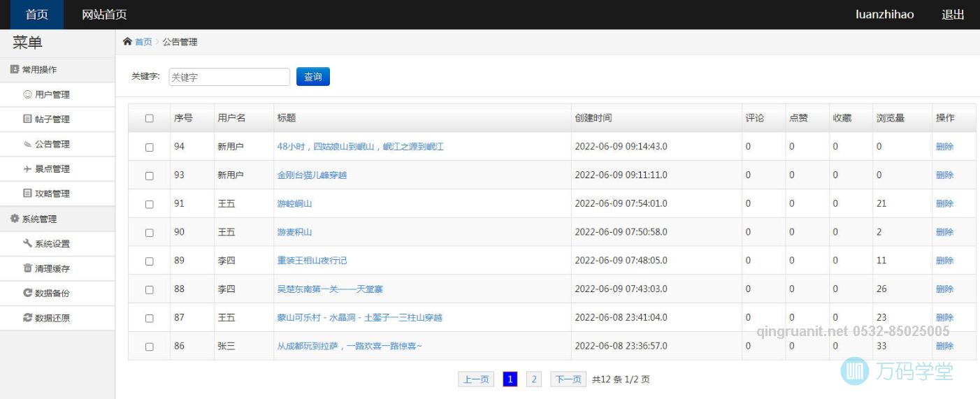Click the 下一页 pagination button
Viewport: 980px width, 399px height.
point(568,379)
